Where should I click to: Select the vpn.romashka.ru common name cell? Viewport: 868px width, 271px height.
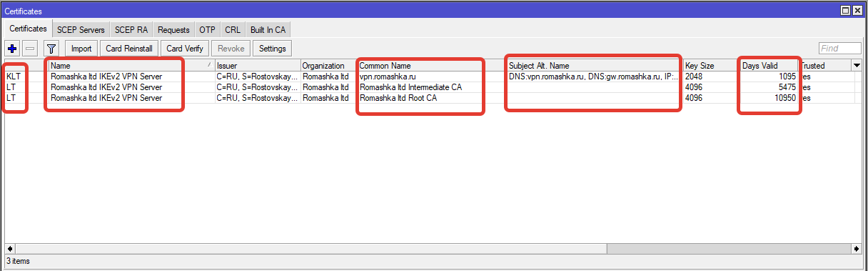point(432,77)
